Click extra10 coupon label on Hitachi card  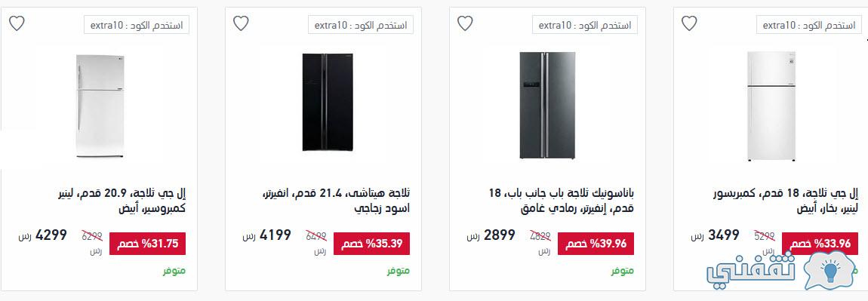point(360,25)
